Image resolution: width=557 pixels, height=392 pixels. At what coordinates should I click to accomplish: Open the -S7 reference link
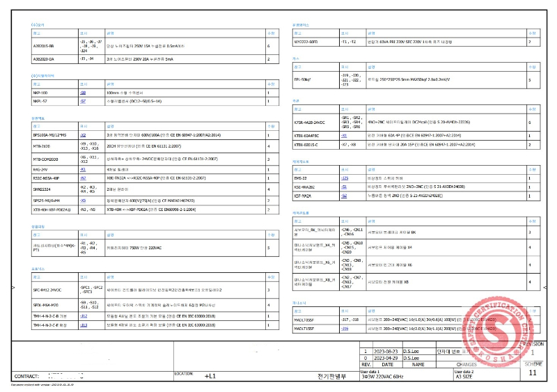[83, 101]
